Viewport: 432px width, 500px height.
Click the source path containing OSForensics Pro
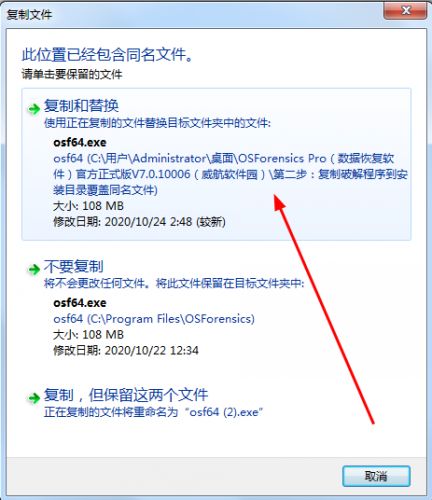(x=230, y=174)
